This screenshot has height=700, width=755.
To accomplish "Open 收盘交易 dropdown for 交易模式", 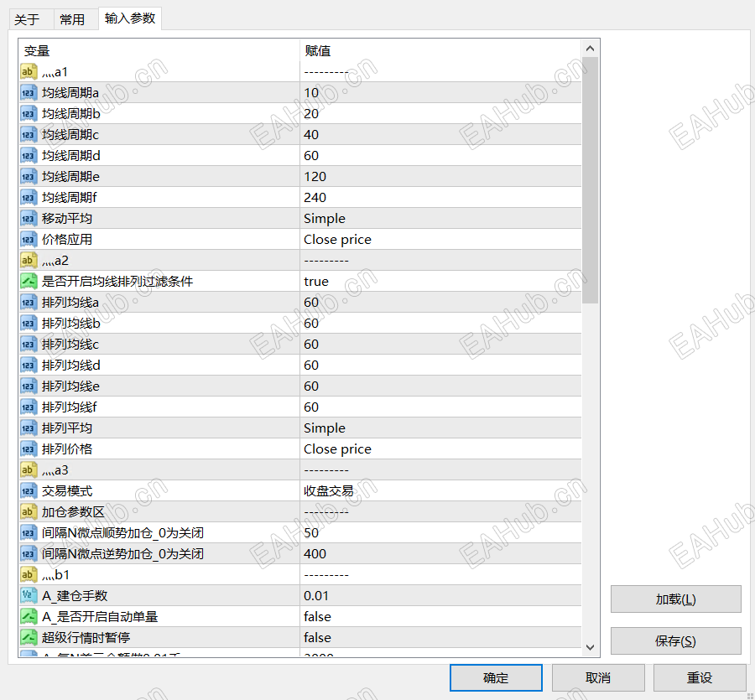I will click(440, 491).
